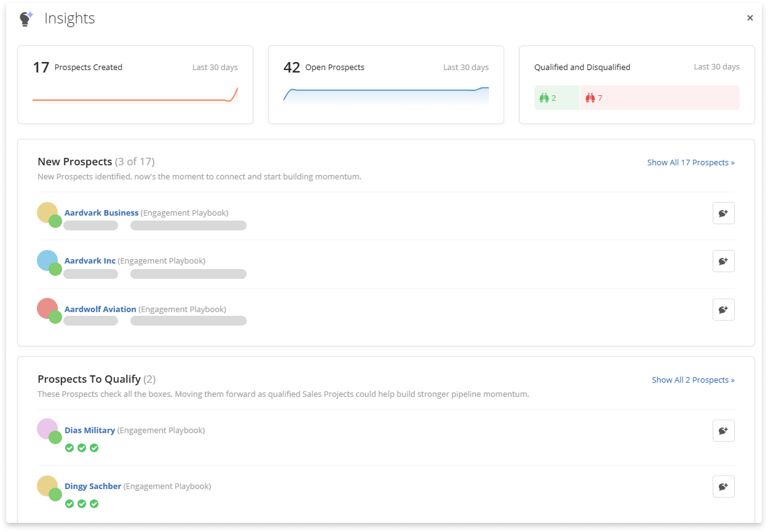Click the 'New Prospects' section heading
The width and height of the screenshot is (768, 532).
pos(75,162)
